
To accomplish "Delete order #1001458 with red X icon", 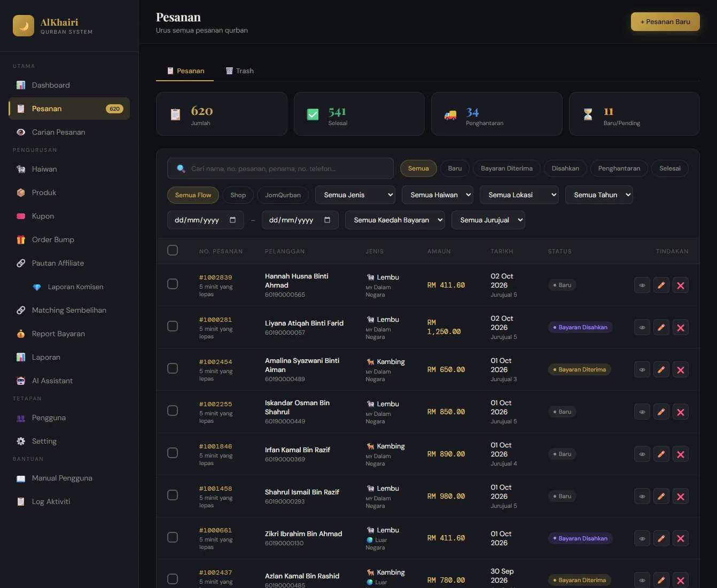I will 681,496.
